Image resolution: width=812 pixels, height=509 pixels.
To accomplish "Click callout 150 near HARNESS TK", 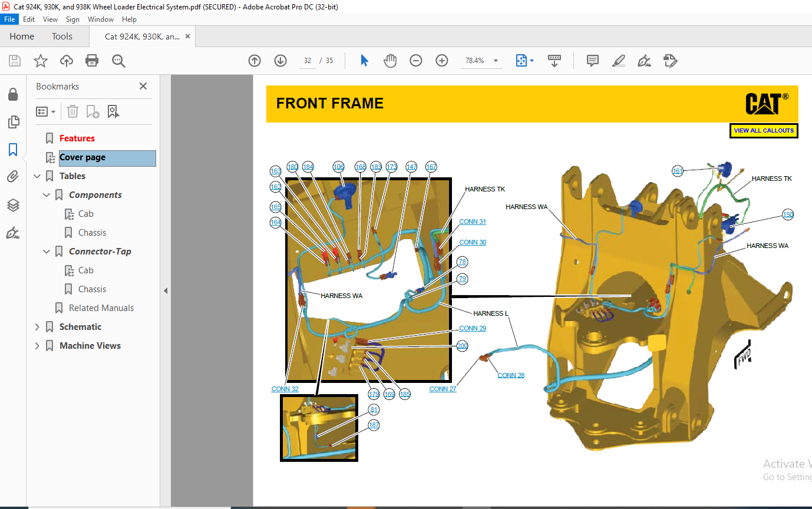I will 788,214.
